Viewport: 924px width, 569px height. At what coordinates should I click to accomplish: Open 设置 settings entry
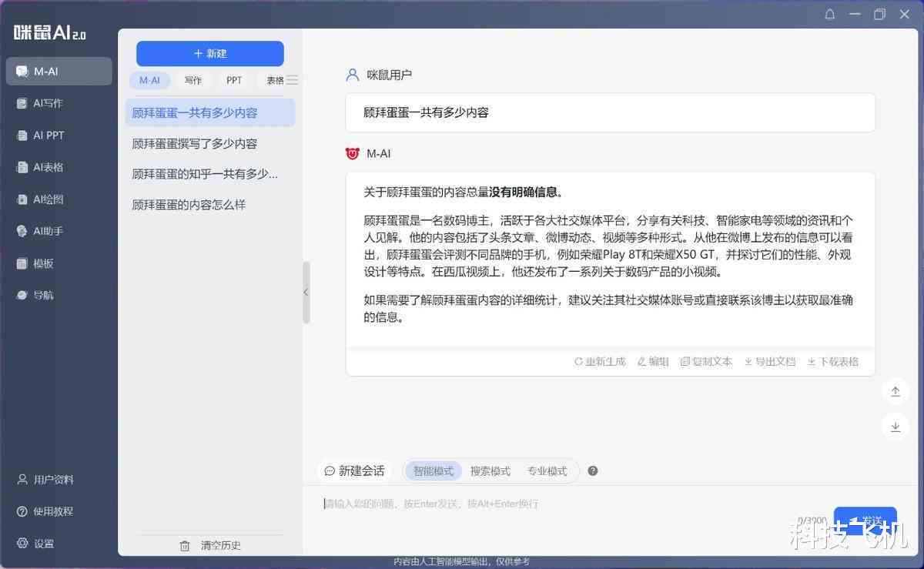coord(35,544)
